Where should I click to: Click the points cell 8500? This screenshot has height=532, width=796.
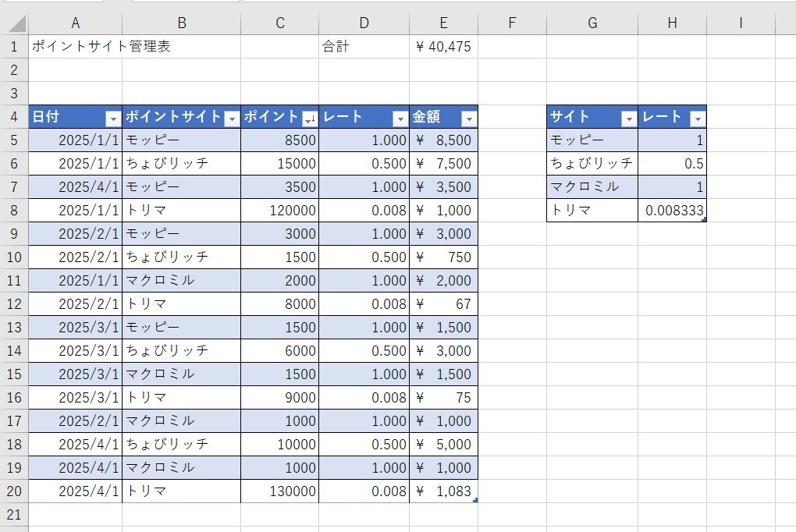[279, 140]
